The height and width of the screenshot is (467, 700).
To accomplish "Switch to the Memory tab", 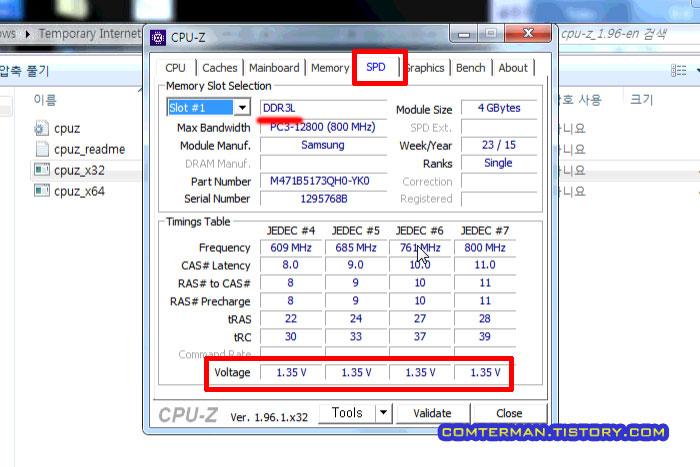I will click(330, 68).
